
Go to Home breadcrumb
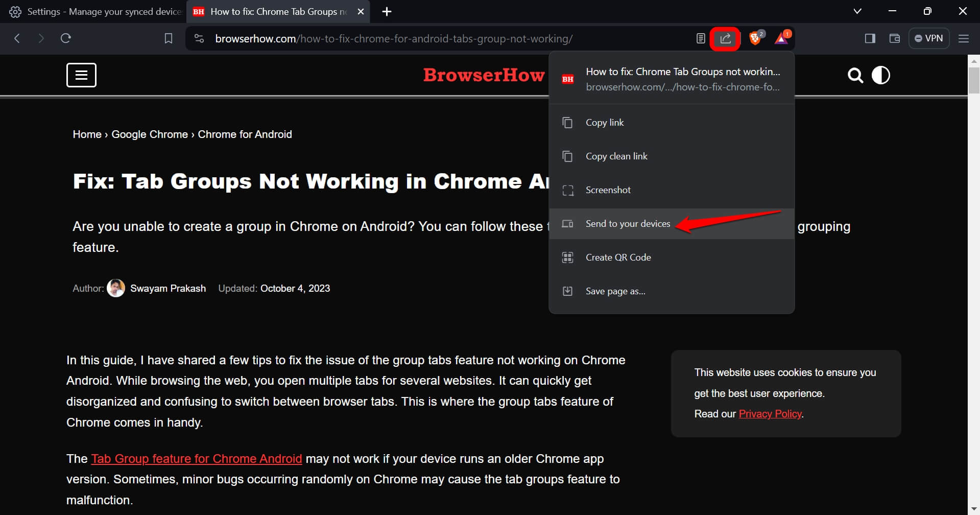(x=87, y=134)
